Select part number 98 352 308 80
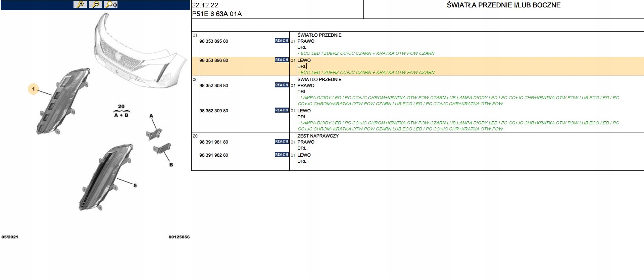The width and height of the screenshot is (644, 279). point(214,86)
